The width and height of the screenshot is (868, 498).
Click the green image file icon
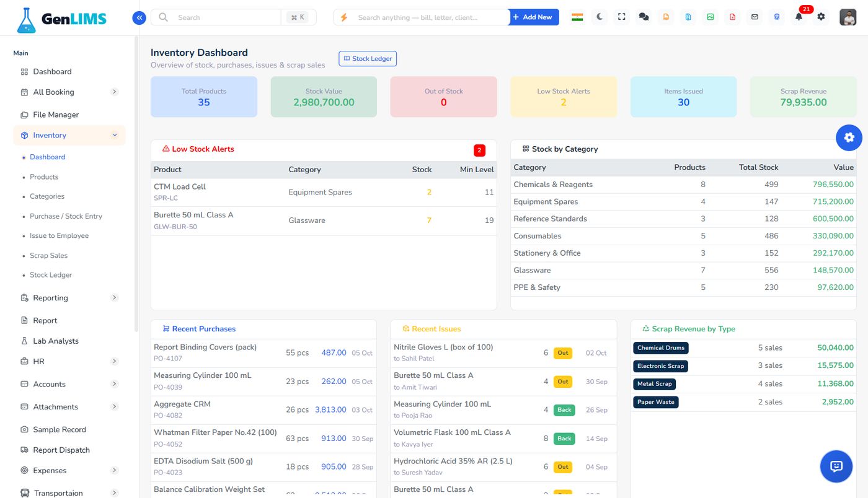[711, 17]
